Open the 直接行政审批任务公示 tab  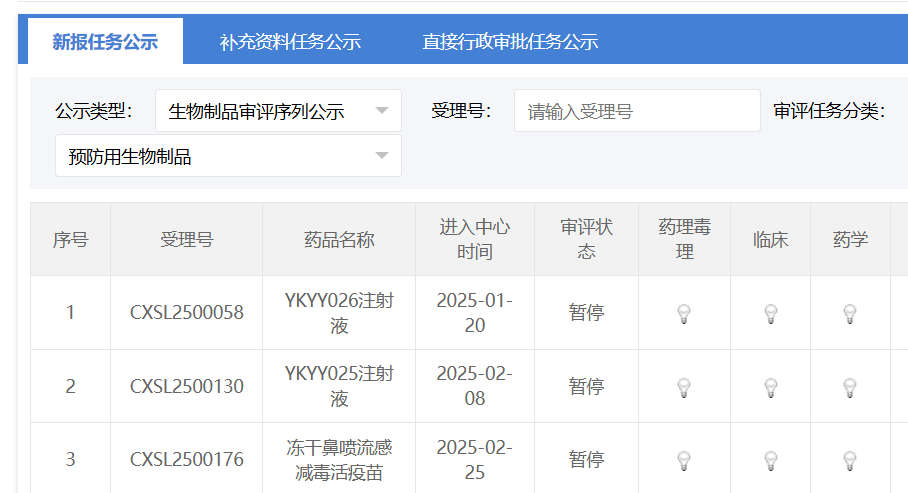click(510, 41)
